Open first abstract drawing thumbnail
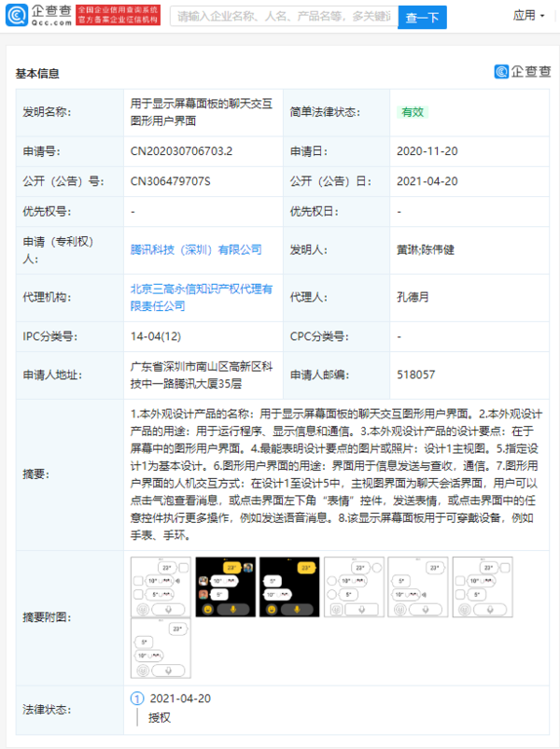The width and height of the screenshot is (560, 749). coord(161,586)
